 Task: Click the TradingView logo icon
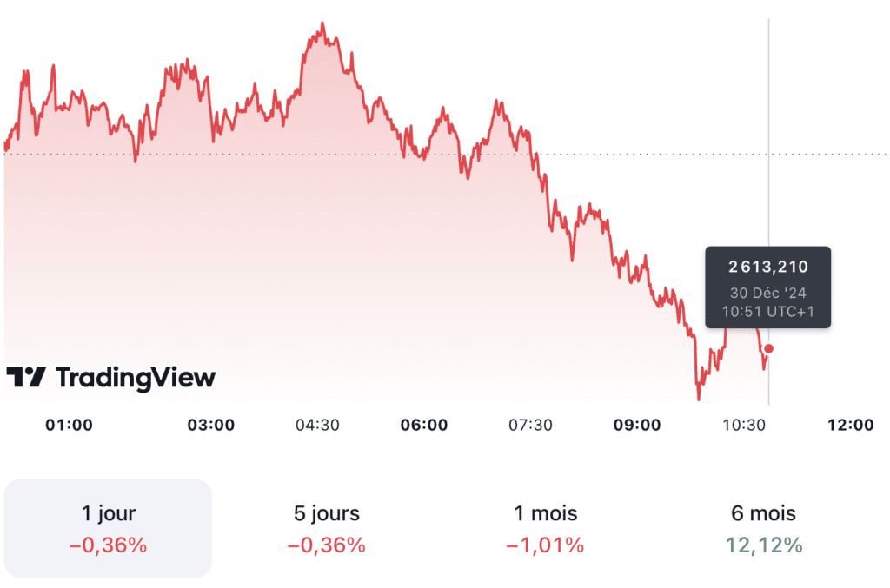click(25, 377)
